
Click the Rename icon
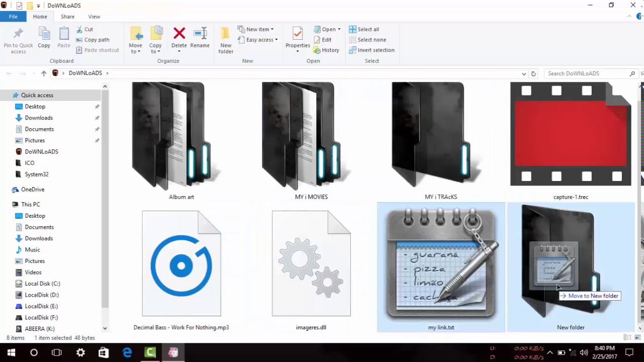pos(200,38)
